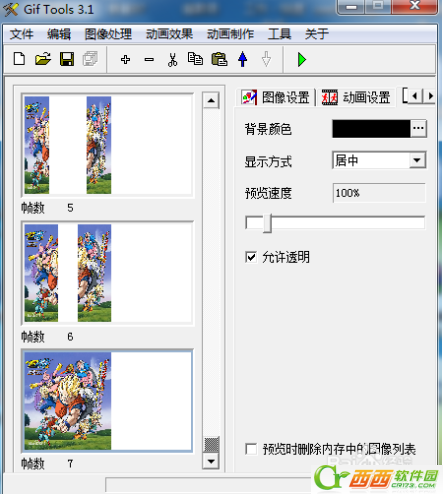Viewport: 443px width, 494px height.
Task: Play animation with green triangle
Action: [x=302, y=60]
